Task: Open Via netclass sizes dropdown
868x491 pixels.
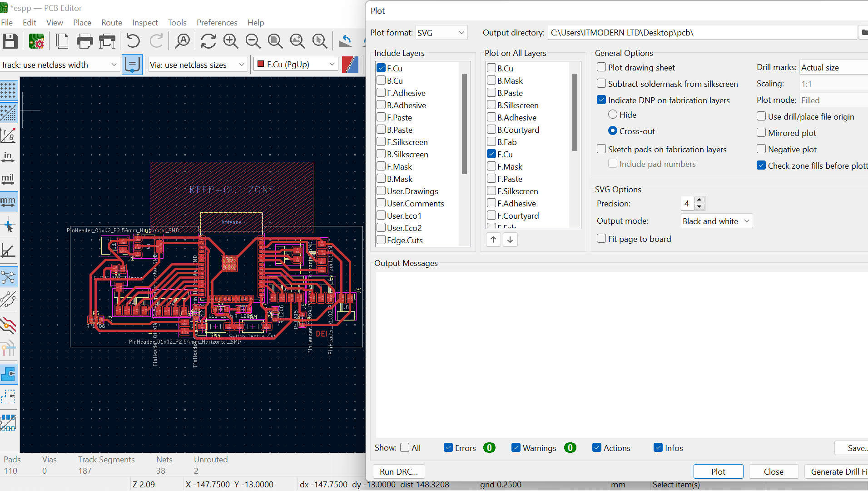Action: tap(198, 65)
